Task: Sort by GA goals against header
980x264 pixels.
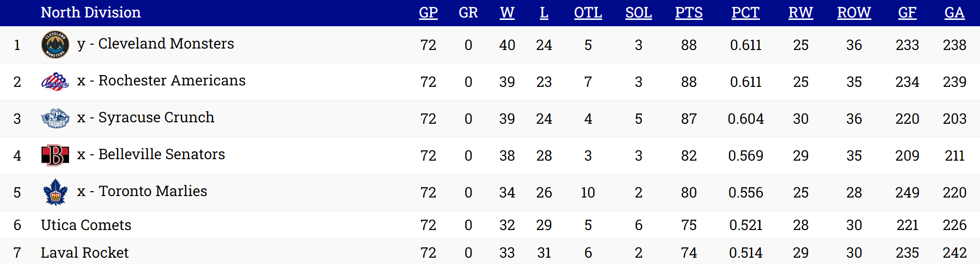Action: click(954, 13)
